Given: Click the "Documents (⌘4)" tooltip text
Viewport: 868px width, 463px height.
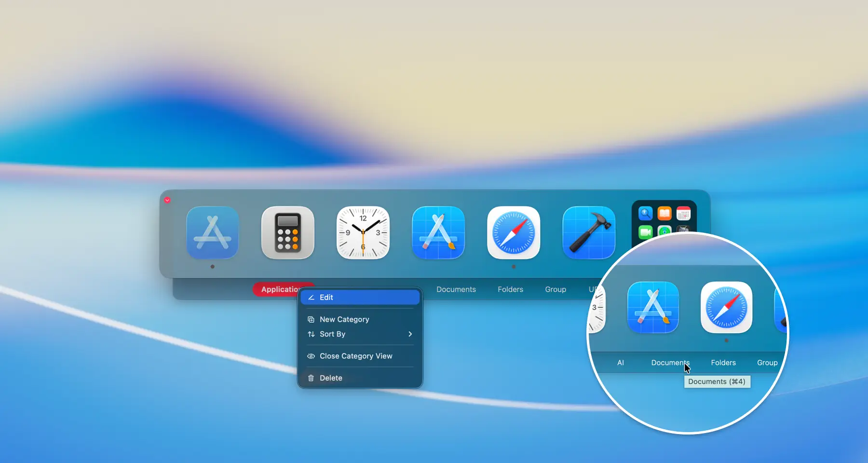Looking at the screenshot, I should tap(717, 381).
